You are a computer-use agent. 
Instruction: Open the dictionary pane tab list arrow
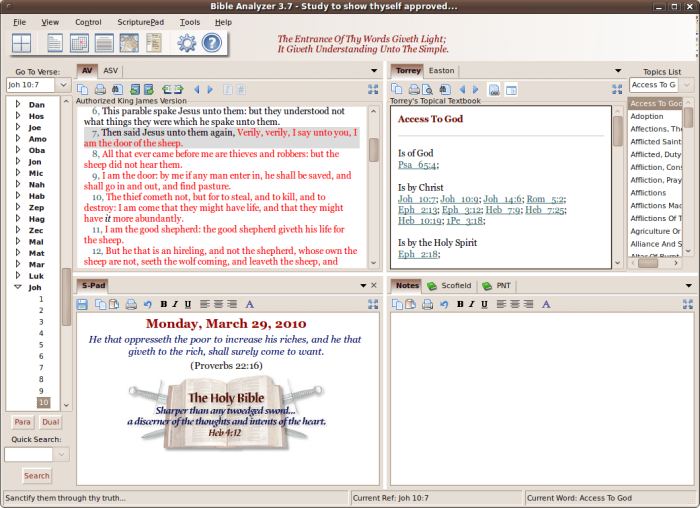click(x=618, y=71)
